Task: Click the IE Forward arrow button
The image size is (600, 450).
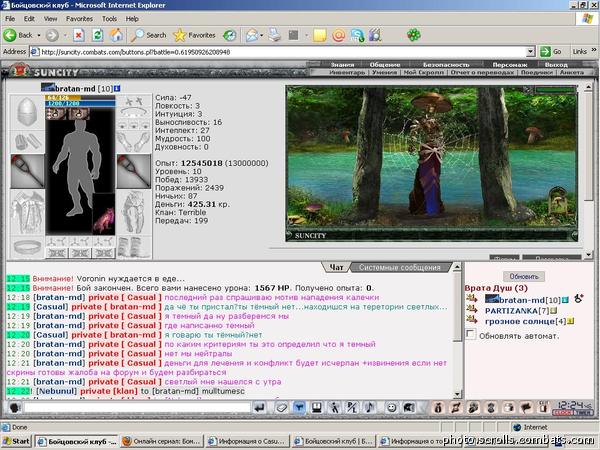Action: point(52,35)
